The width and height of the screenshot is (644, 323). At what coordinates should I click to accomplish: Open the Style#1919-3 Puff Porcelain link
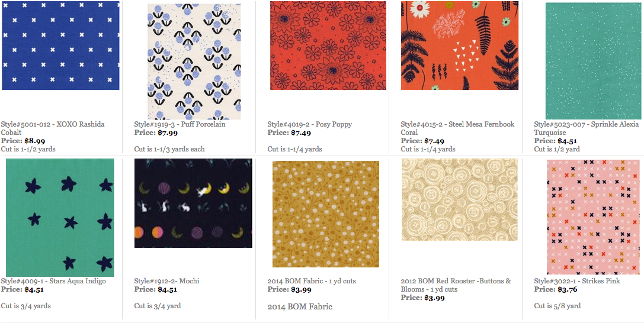click(180, 124)
